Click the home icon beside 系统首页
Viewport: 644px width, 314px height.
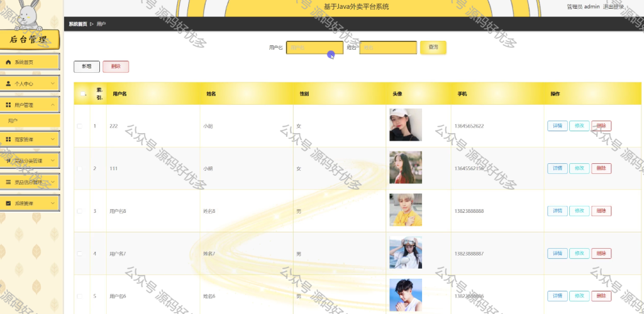[x=8, y=62]
